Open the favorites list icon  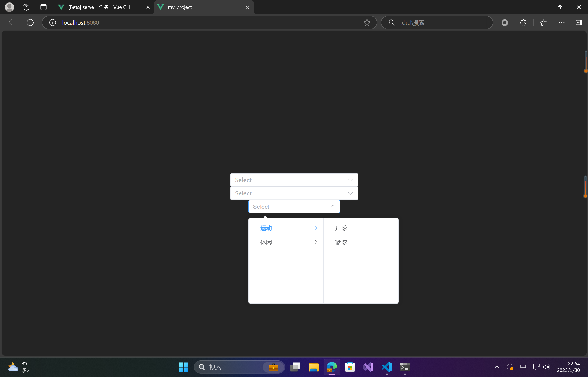(543, 22)
